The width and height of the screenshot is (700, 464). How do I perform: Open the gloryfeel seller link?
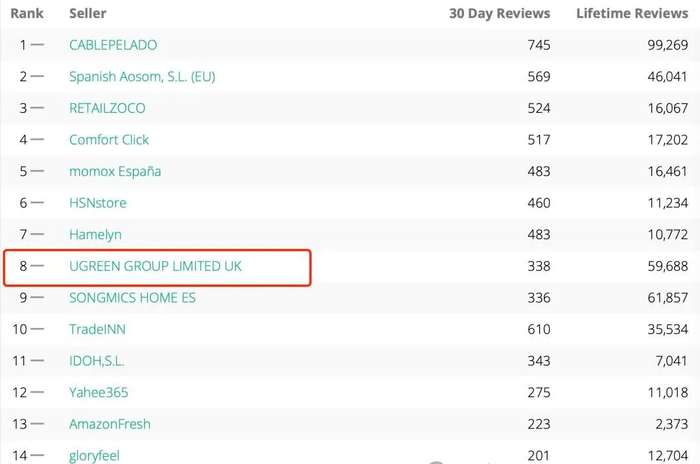[x=94, y=455]
